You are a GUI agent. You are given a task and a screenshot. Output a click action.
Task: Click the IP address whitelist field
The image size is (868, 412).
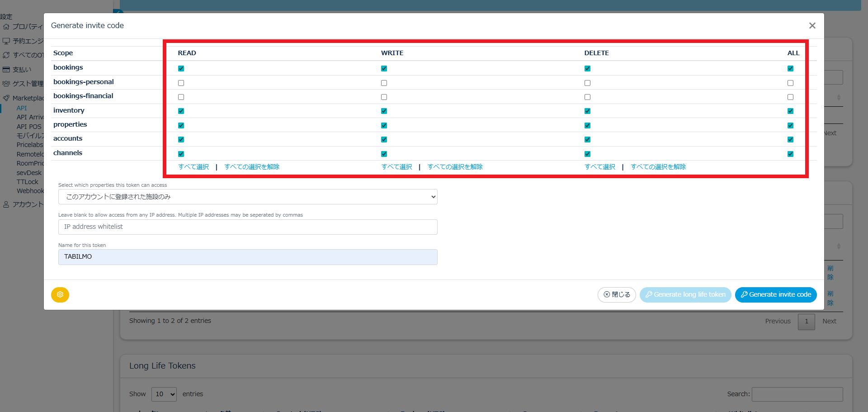click(x=248, y=227)
